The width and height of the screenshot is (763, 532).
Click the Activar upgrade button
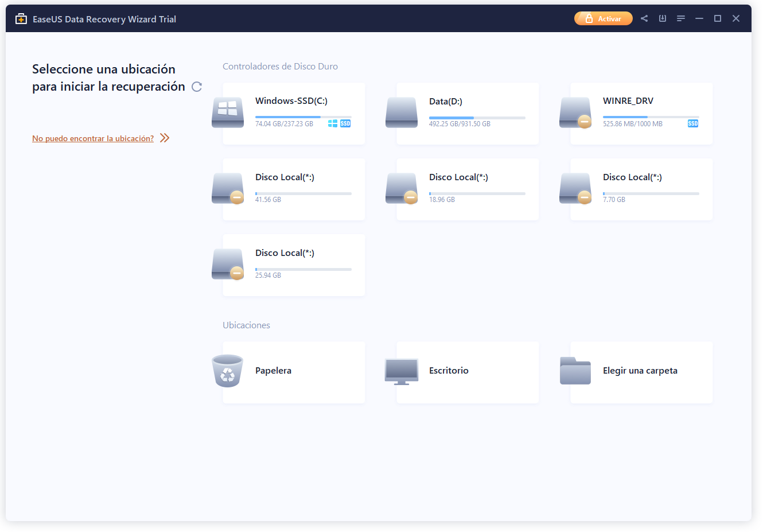[603, 19]
